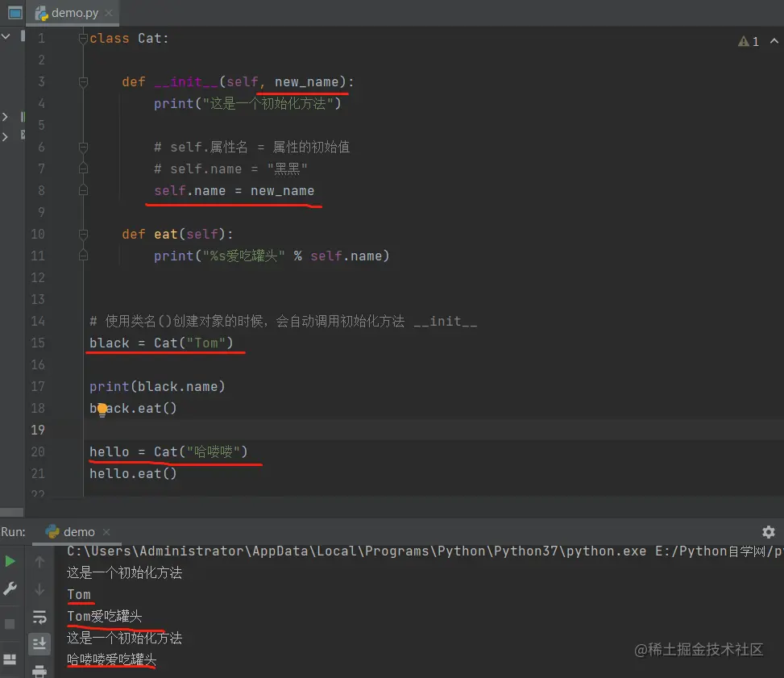Click the Python logo on the demo run tab

[x=51, y=532]
